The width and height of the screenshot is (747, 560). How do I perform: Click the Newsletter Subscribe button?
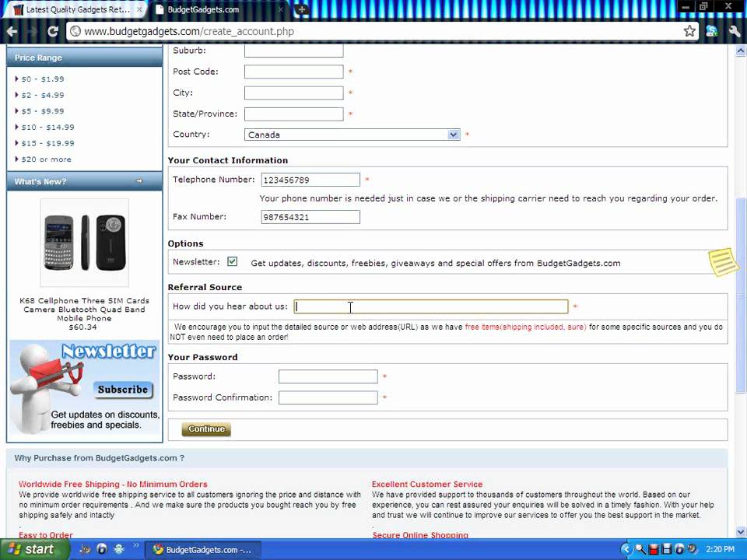(x=123, y=390)
